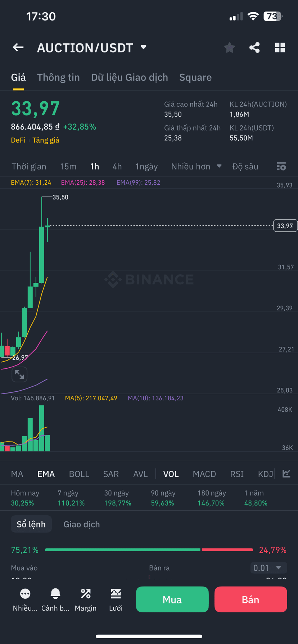Tap the battery indicator in status bar
The image size is (298, 644).
(273, 16)
